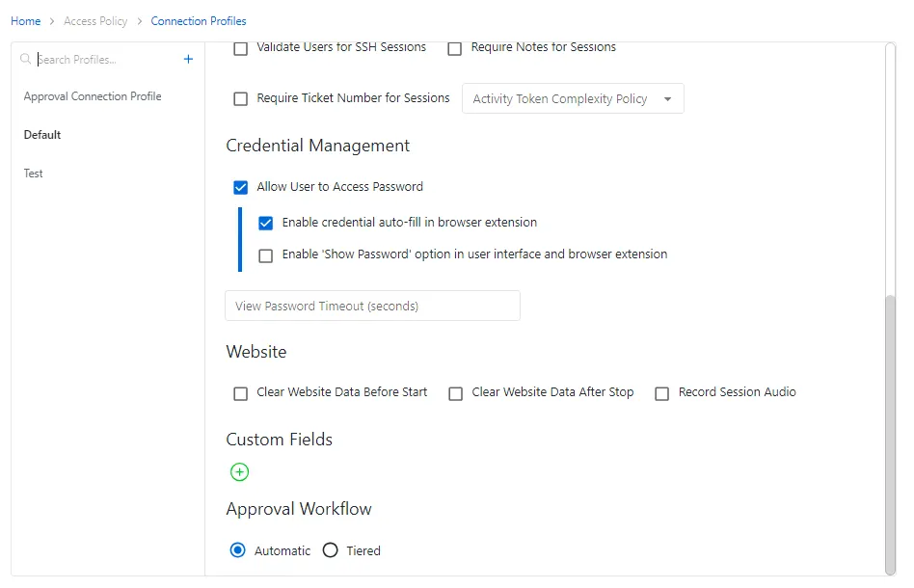Screen dimensions: 914x588
Task: Click the search magnifier icon
Action: (x=25, y=59)
